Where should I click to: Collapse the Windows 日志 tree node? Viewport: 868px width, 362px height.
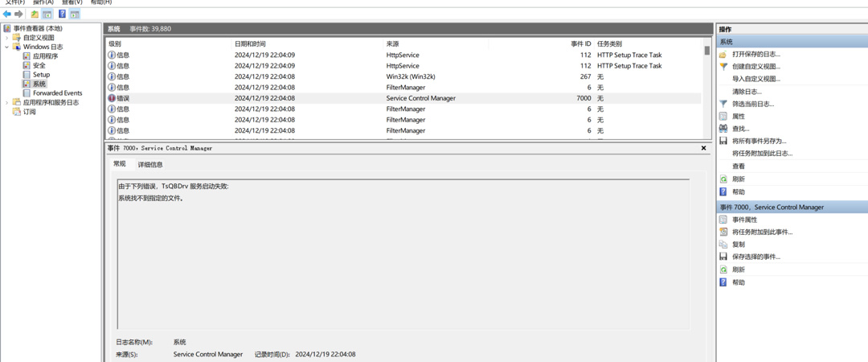click(x=7, y=47)
